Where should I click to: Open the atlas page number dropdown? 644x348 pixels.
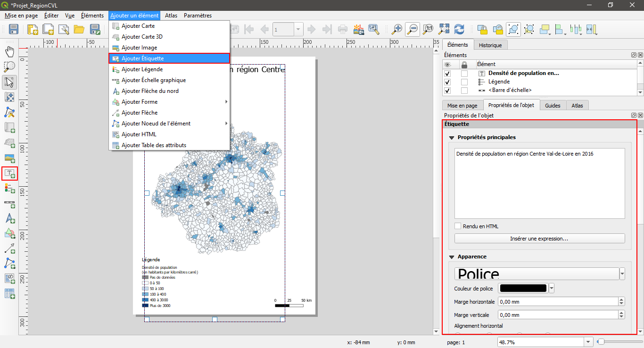(298, 30)
